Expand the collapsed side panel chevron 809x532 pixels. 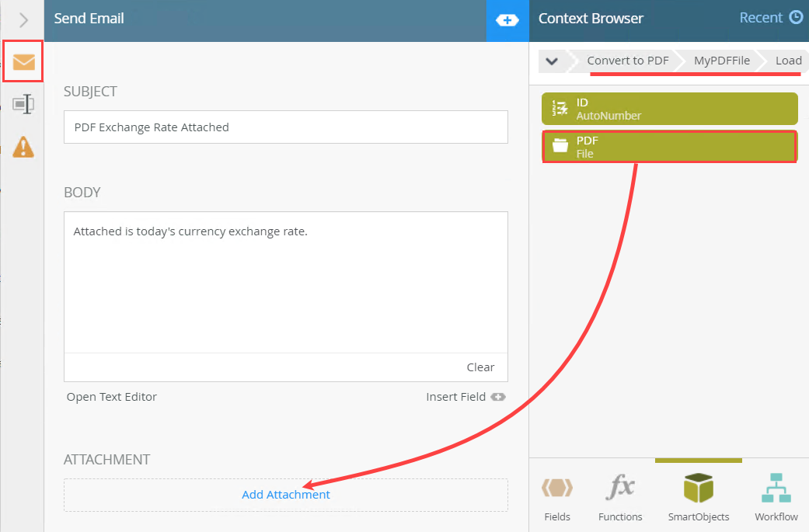[23, 20]
